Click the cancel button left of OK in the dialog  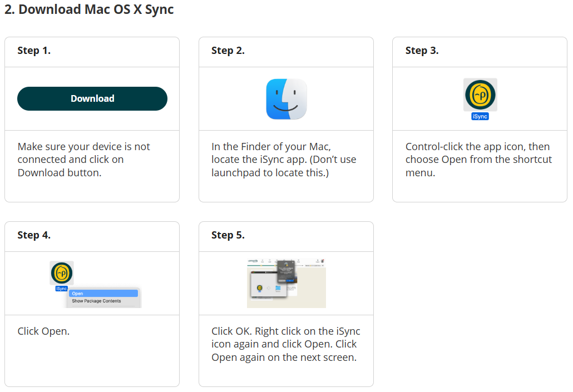[282, 281]
